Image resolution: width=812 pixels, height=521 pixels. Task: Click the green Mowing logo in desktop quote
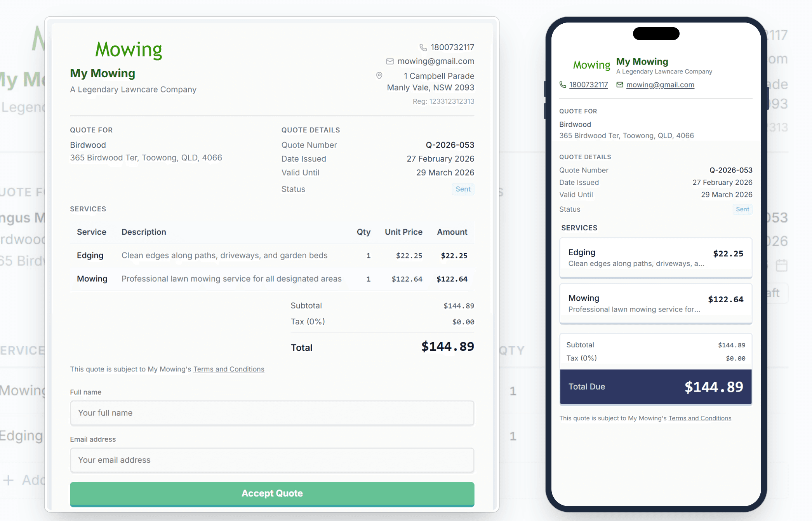coord(129,50)
